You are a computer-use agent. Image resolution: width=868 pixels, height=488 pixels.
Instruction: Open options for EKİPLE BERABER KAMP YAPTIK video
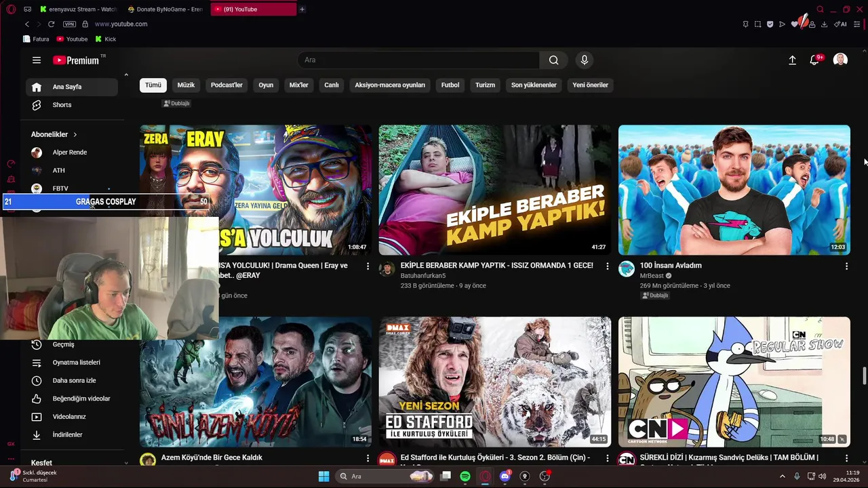(x=607, y=266)
